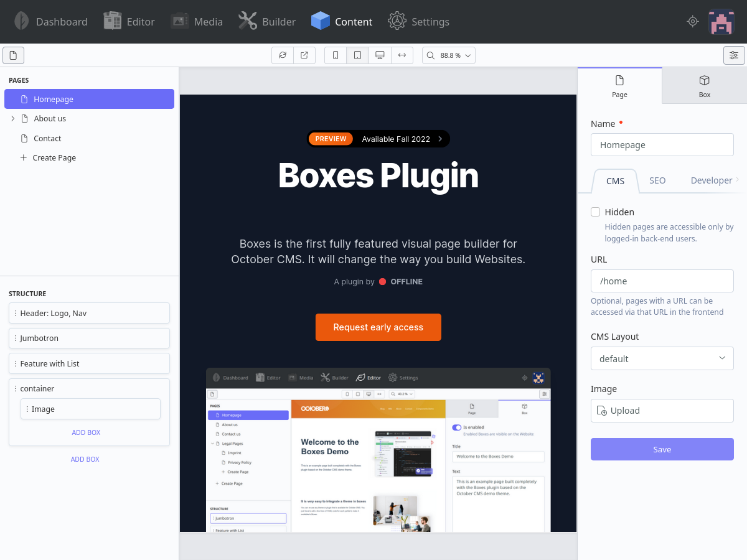Open the user avatar menu

[721, 22]
